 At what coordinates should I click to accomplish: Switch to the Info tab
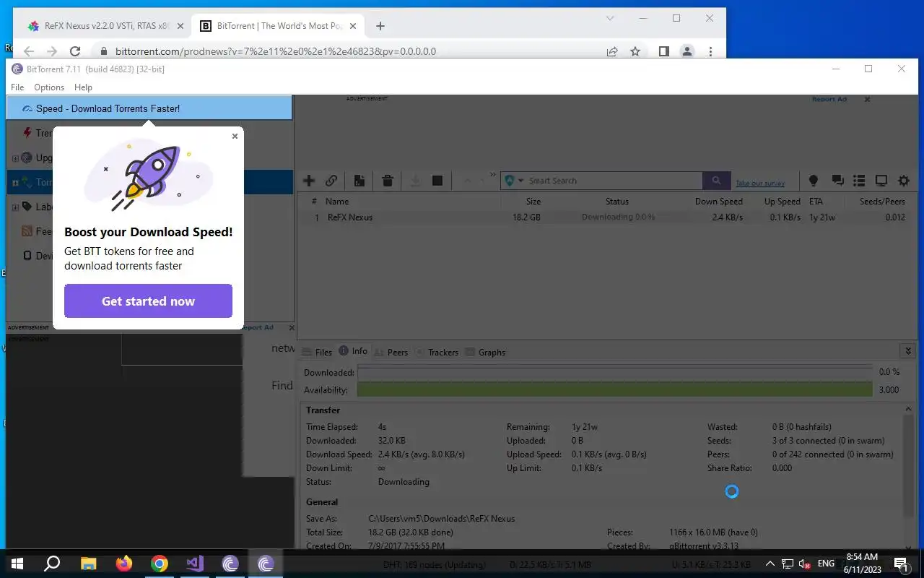coord(353,351)
